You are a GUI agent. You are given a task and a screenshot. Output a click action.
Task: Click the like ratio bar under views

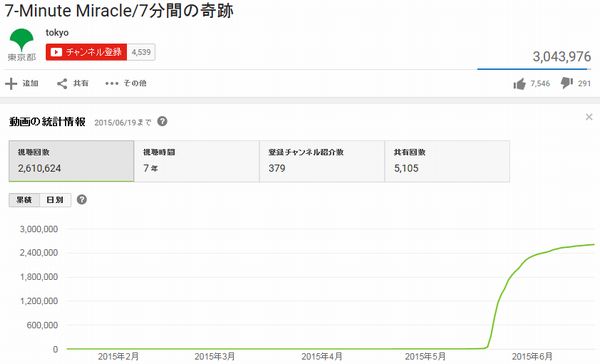click(x=534, y=69)
